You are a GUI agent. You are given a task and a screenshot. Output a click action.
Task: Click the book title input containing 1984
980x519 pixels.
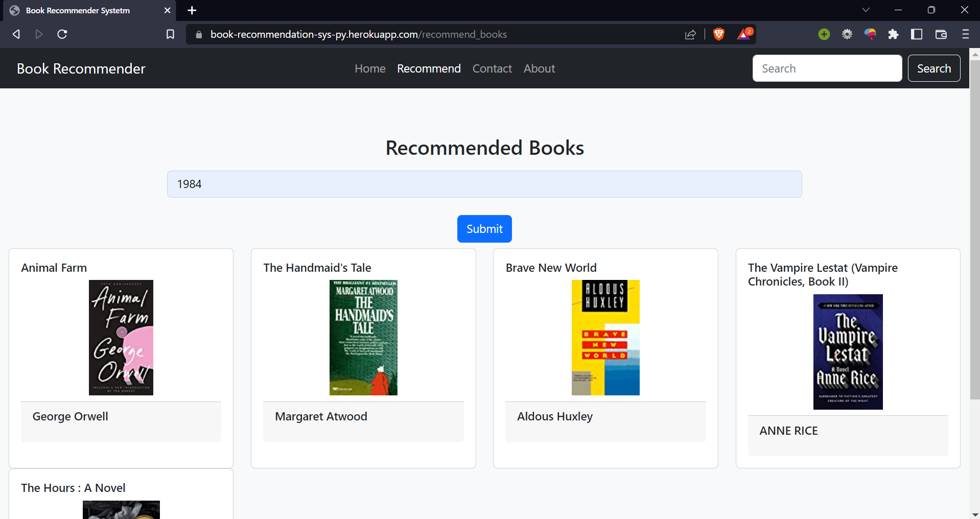(484, 184)
